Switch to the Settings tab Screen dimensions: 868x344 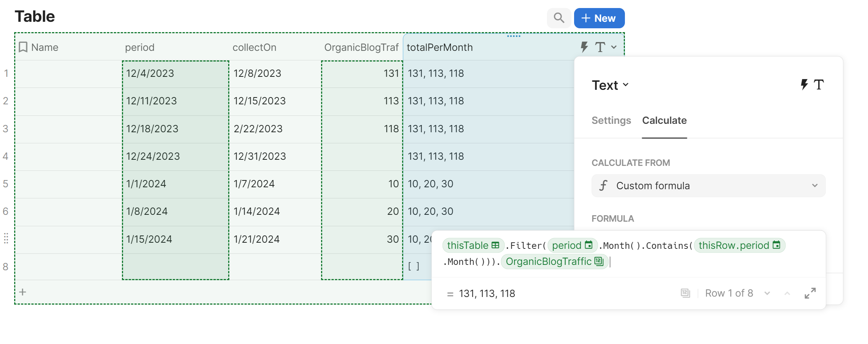pos(611,120)
